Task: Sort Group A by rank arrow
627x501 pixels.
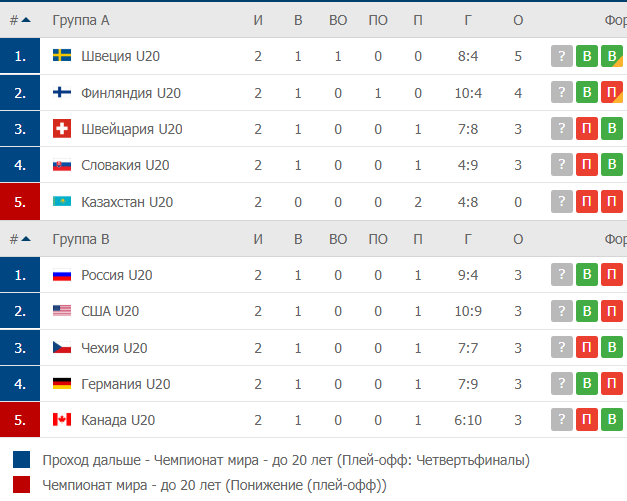Action: 26,20
